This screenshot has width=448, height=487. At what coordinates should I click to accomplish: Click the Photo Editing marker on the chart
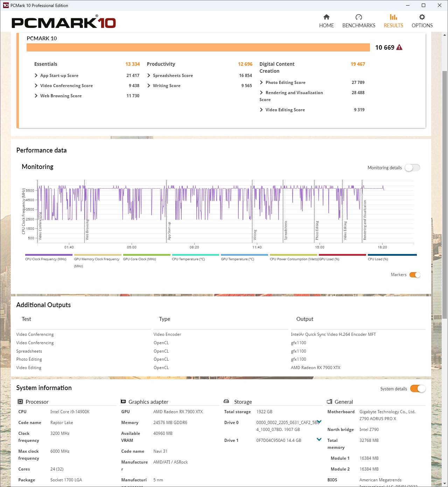point(317,230)
